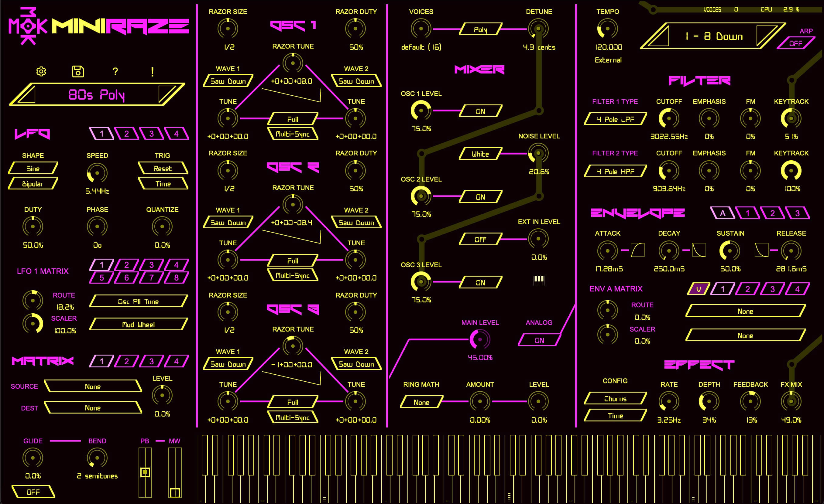Image resolution: width=824 pixels, height=504 pixels.
Task: Click the Osc All Tune route button
Action: point(138,301)
